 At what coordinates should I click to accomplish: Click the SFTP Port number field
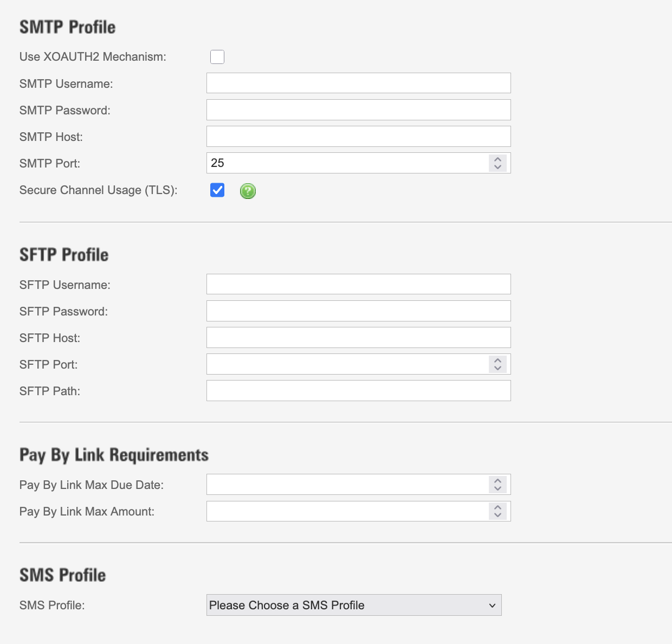pyautogui.click(x=347, y=364)
